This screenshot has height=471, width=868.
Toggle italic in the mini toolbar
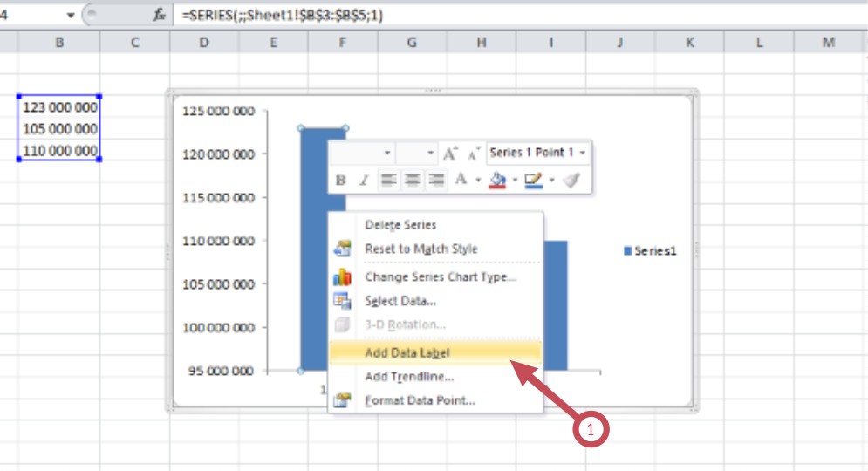(x=364, y=180)
